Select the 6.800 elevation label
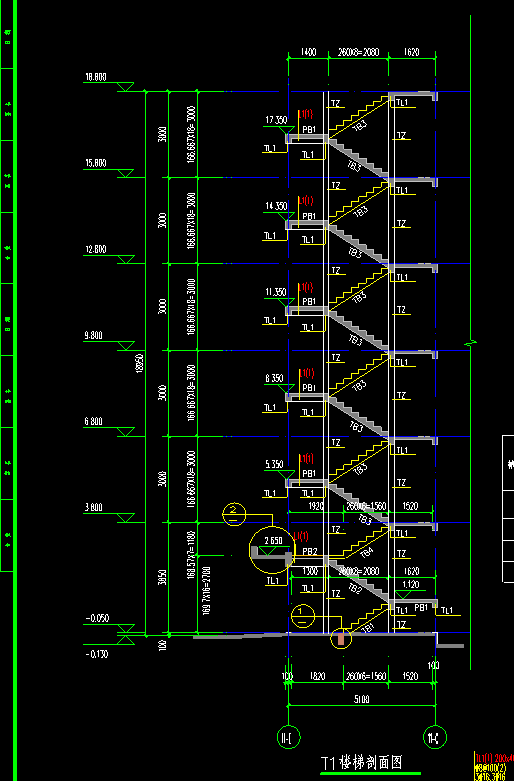Viewport: 514px width, 781px height. (x=94, y=422)
